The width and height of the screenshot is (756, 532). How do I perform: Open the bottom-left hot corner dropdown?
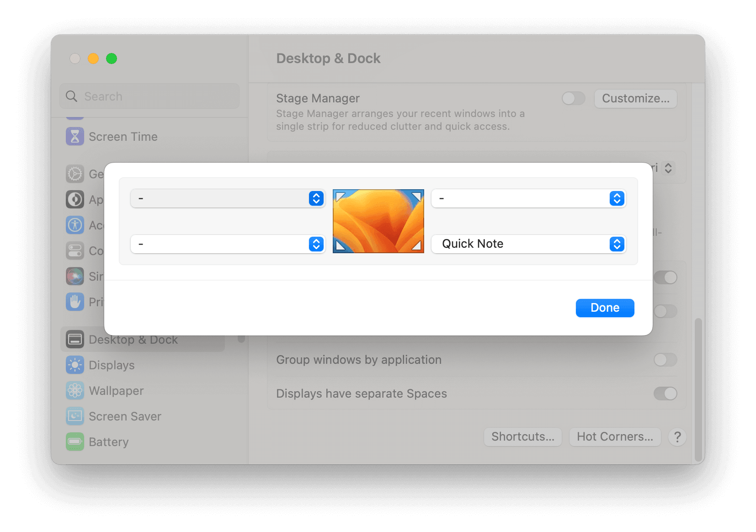coord(228,244)
